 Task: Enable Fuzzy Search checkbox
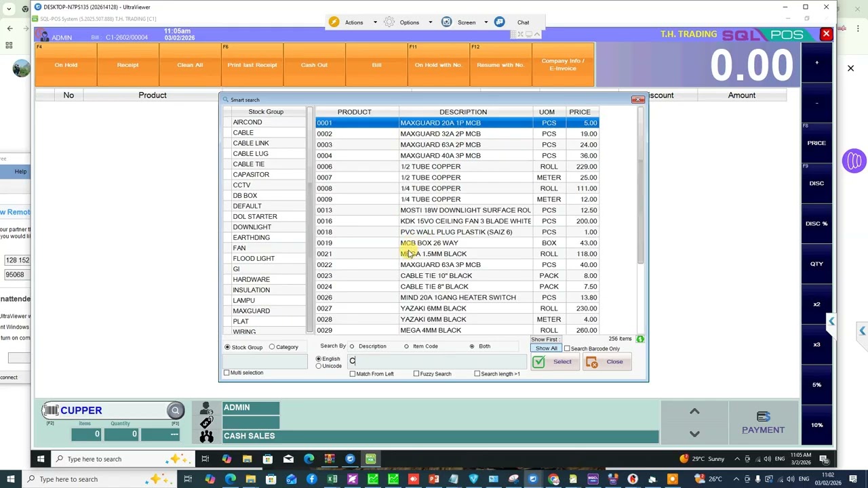click(x=416, y=373)
